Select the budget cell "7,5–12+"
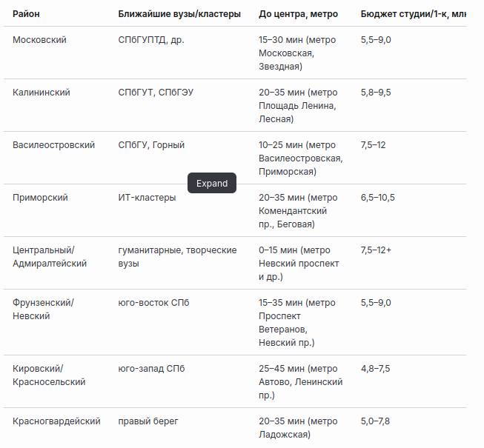 (376, 250)
